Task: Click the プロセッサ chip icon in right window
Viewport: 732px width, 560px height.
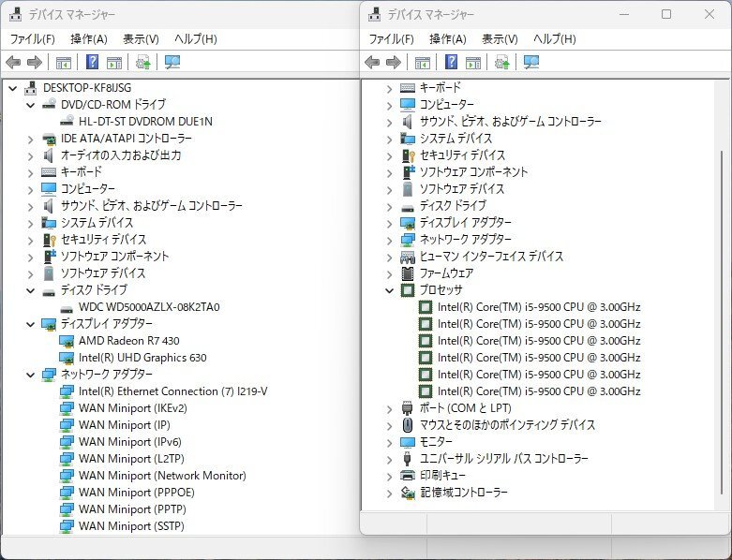Action: (408, 290)
